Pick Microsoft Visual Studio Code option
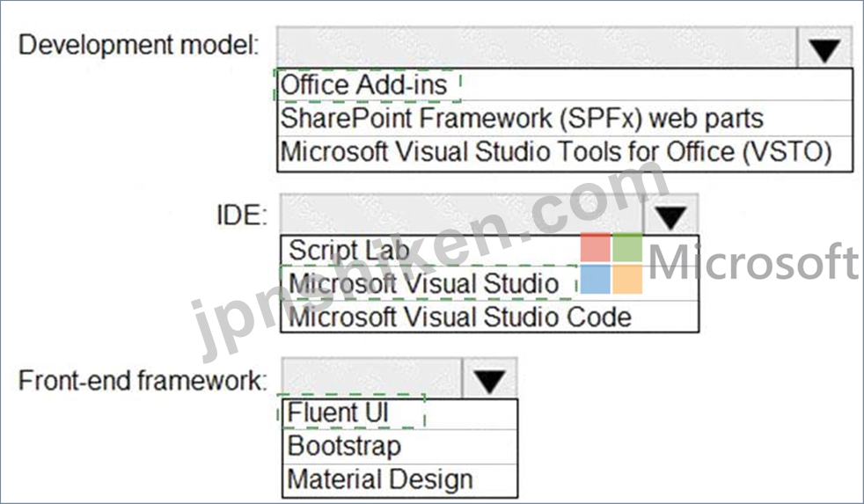864x504 pixels. point(489,317)
